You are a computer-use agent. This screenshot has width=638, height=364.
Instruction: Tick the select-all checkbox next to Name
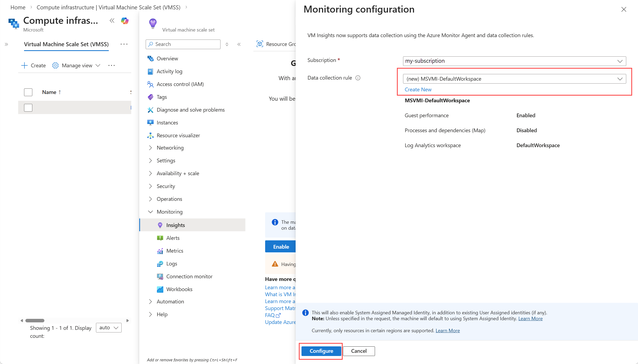point(28,92)
